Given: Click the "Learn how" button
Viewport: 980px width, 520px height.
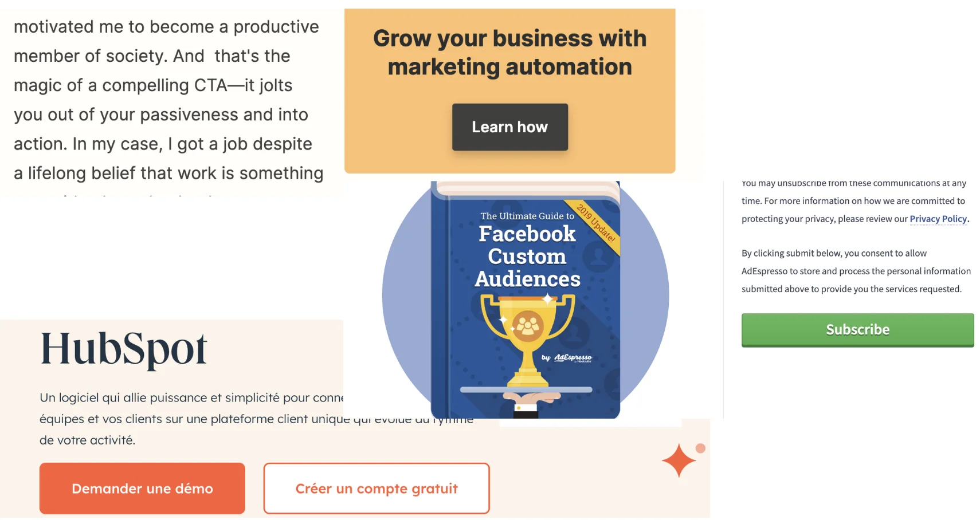Looking at the screenshot, I should coord(509,127).
